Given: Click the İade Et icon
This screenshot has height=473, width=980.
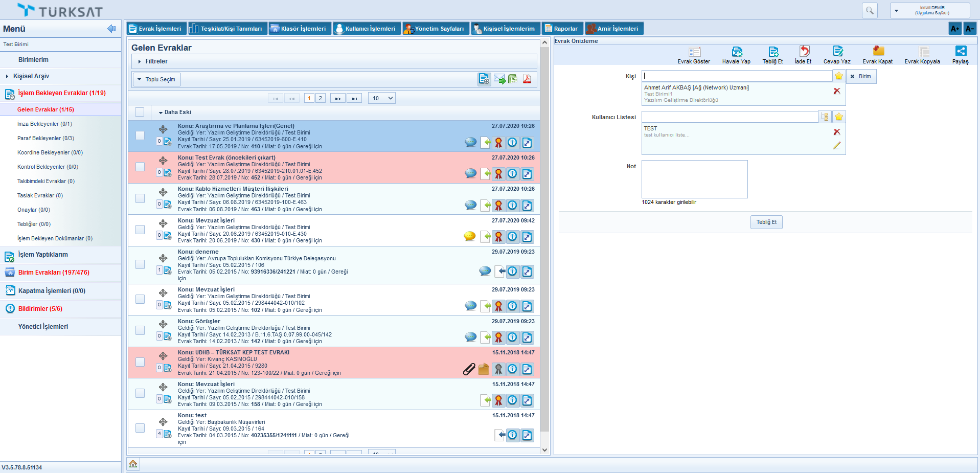Looking at the screenshot, I should click(x=803, y=52).
